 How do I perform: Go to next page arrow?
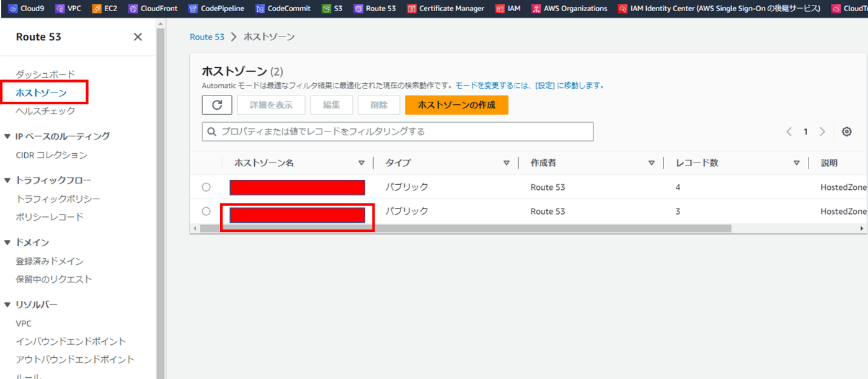(822, 132)
